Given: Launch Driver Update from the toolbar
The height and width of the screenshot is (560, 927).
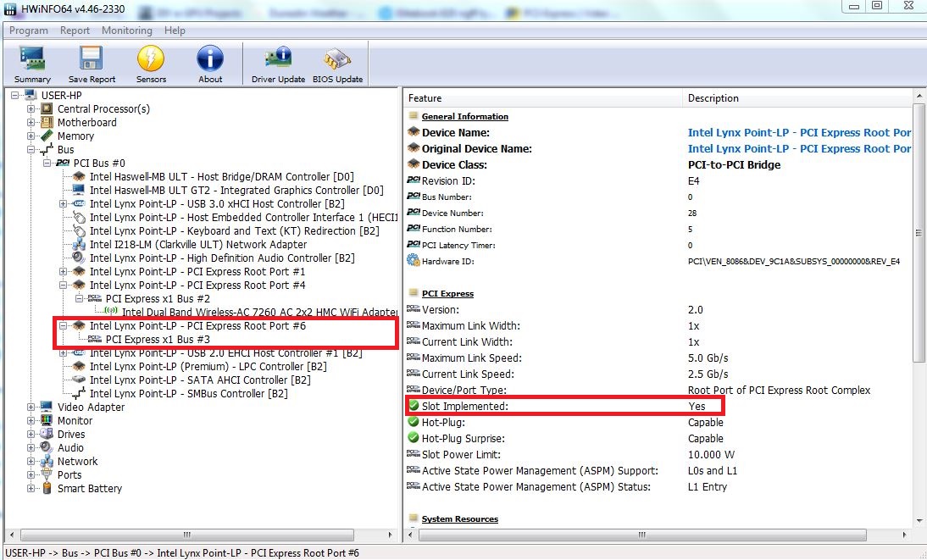Looking at the screenshot, I should pyautogui.click(x=278, y=65).
